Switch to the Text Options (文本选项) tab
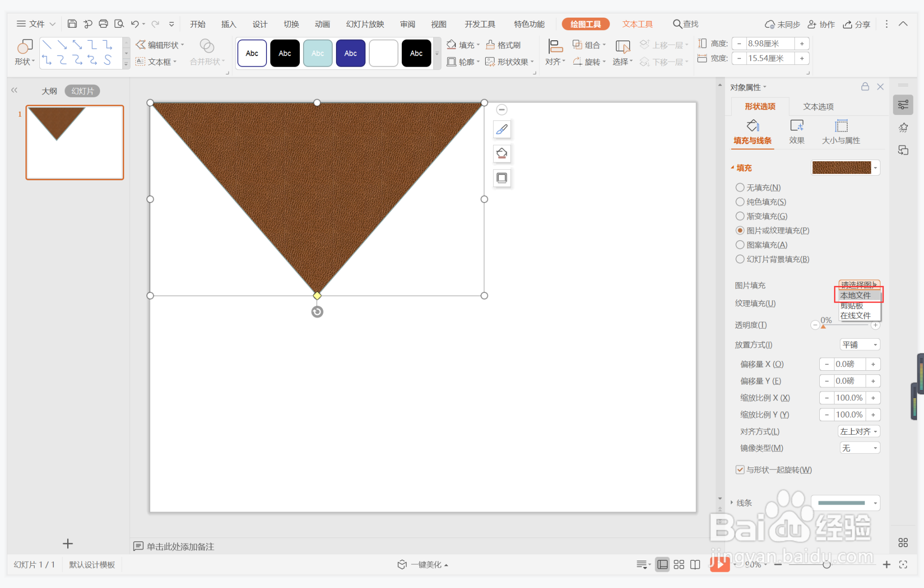 click(x=818, y=107)
